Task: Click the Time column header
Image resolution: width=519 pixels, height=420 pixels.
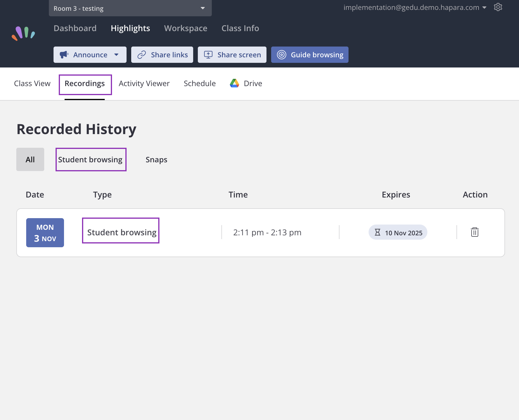Action: point(238,195)
